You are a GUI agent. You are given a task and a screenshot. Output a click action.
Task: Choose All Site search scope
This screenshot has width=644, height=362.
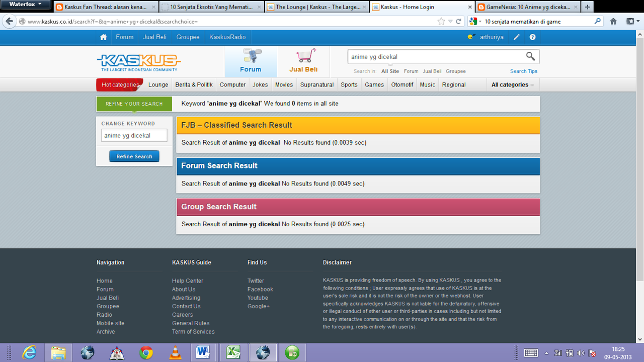point(390,71)
